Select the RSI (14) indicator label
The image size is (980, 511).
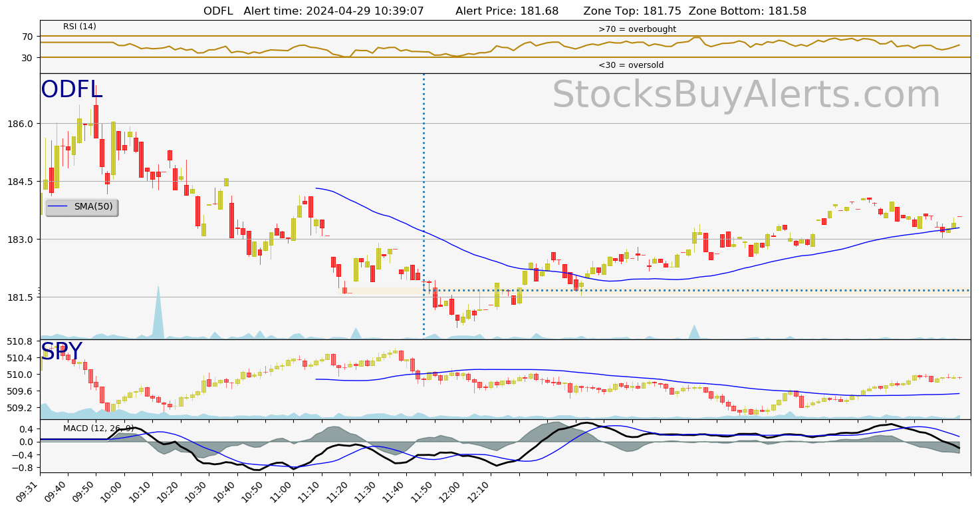(80, 27)
